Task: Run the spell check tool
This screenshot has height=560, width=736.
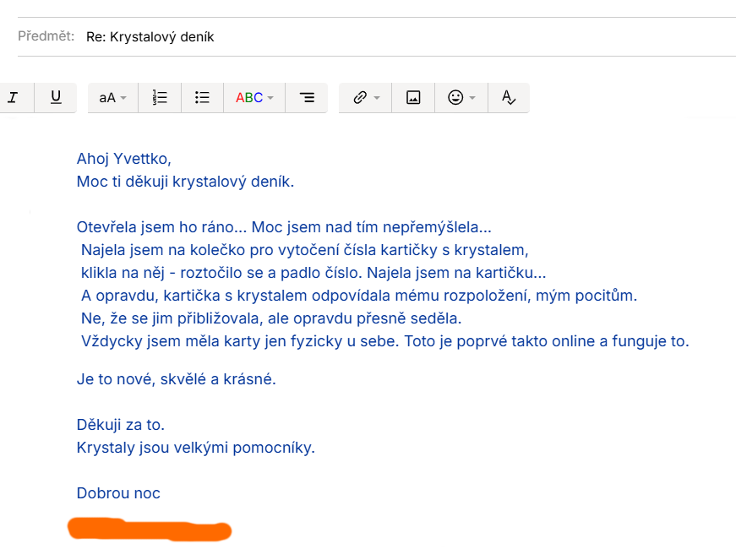Action: [x=508, y=98]
